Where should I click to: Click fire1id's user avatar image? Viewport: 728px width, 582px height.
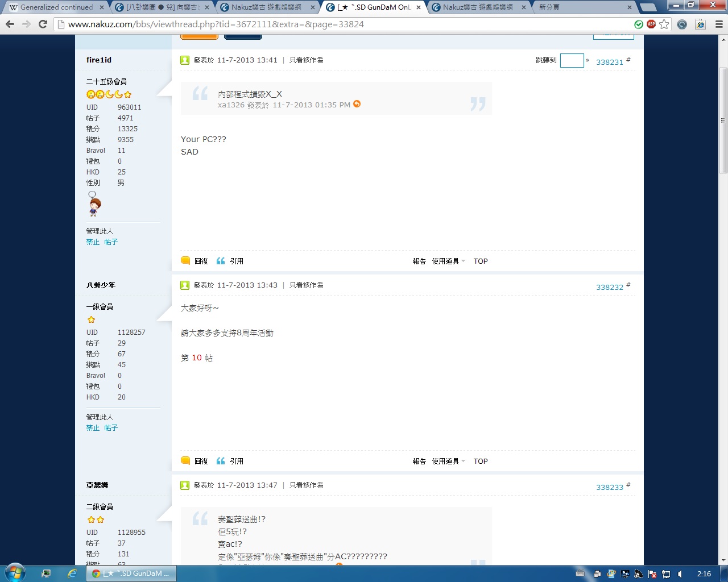tap(94, 203)
